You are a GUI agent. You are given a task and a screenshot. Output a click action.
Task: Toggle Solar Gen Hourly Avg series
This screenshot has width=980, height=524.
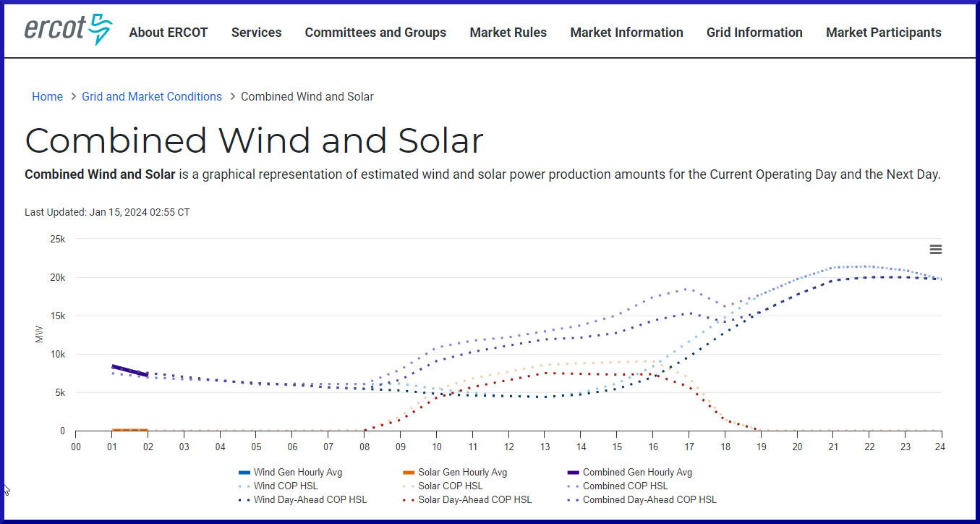[462, 473]
